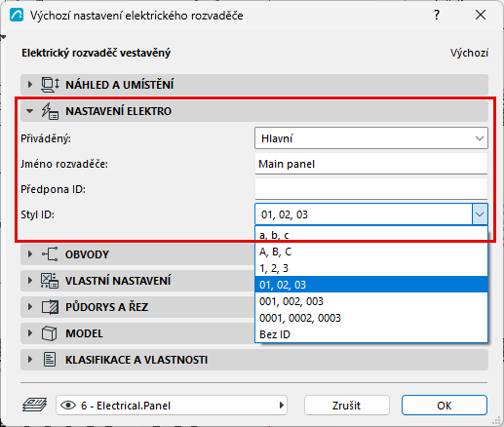Toggle the eye icon of Electrical.Panel layer

point(68,406)
